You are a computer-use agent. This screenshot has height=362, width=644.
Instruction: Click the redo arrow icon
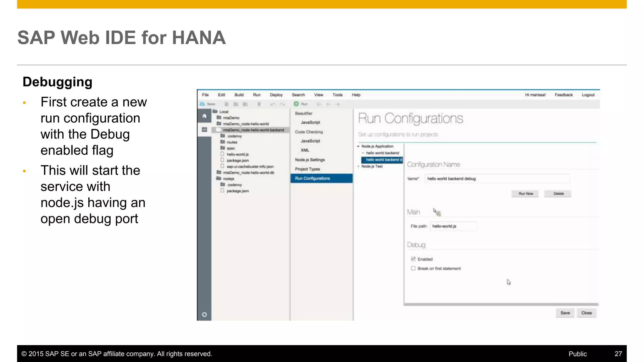click(x=282, y=104)
